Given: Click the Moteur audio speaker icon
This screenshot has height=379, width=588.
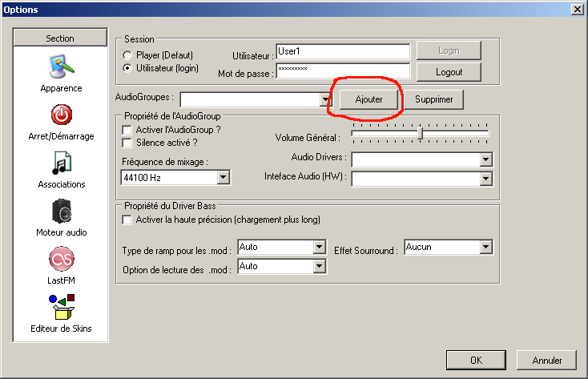Looking at the screenshot, I should pos(61,212).
